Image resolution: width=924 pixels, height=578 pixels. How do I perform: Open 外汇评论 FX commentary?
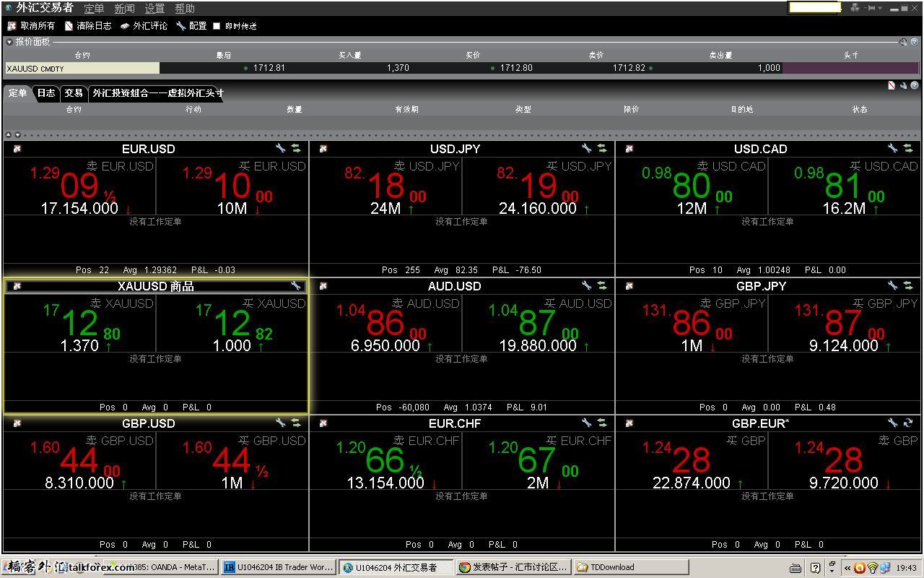coord(144,26)
